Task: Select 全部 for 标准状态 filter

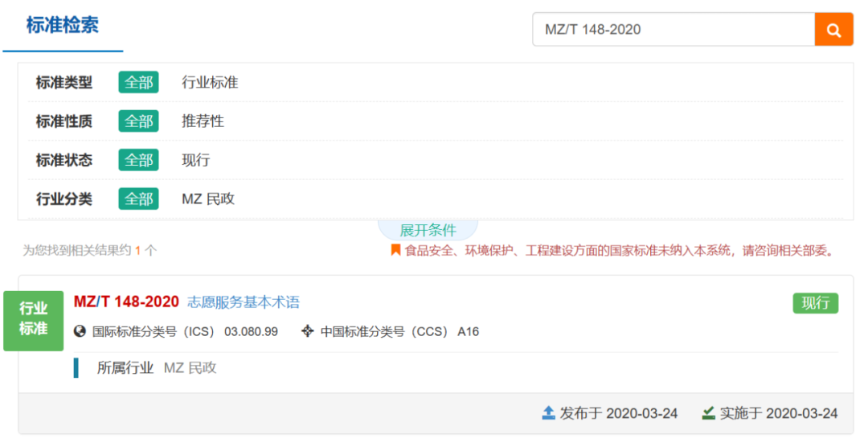Action: point(138,160)
